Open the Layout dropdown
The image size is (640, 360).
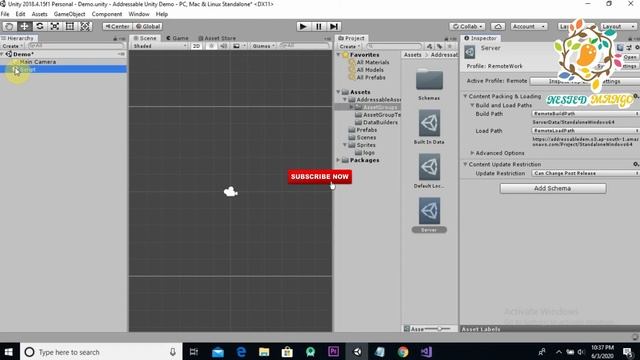coord(618,26)
